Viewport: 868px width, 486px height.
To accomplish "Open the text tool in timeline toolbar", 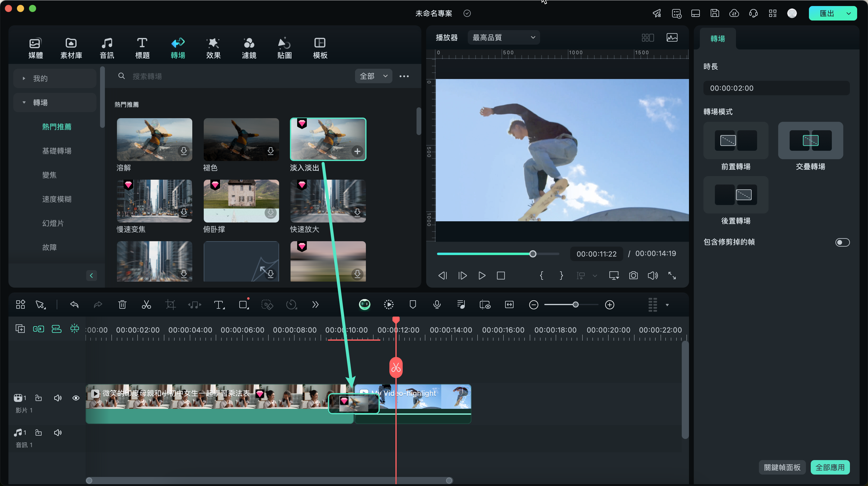I will (x=219, y=305).
